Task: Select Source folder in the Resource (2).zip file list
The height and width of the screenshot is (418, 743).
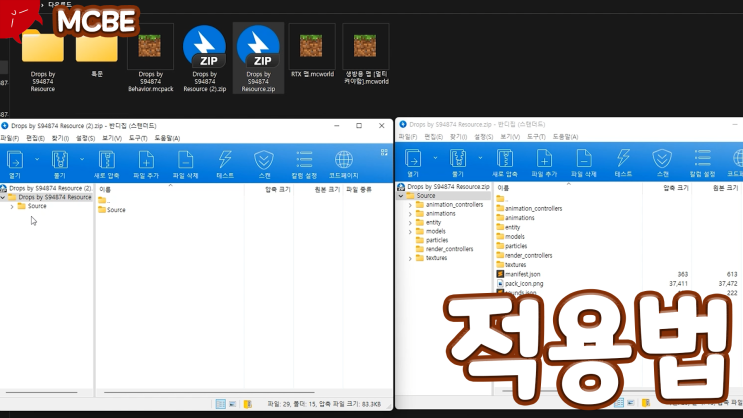Action: 112,210
